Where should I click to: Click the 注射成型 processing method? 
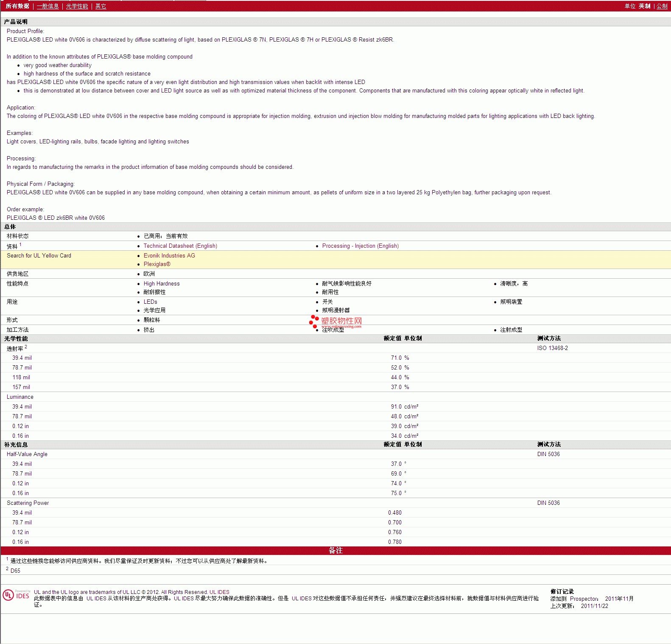coord(511,330)
